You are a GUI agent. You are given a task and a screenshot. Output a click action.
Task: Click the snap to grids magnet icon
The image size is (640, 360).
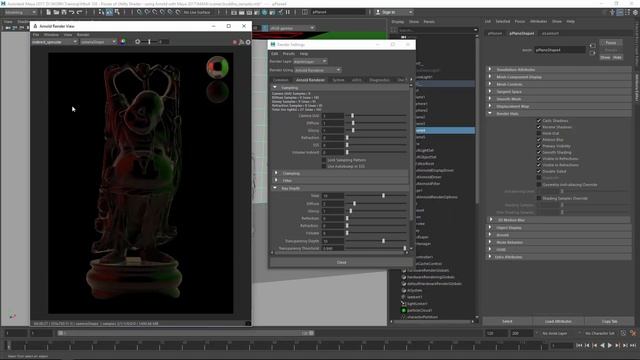pyautogui.click(x=139, y=12)
